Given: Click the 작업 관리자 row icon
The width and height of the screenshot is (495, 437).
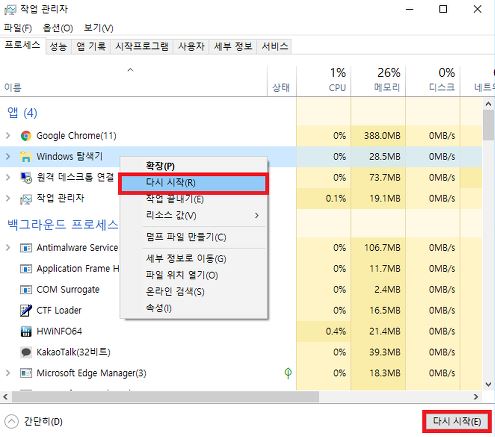Looking at the screenshot, I should (x=26, y=199).
